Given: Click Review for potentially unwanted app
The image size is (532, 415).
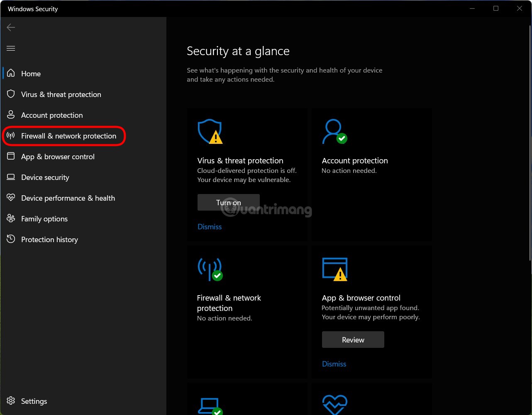Looking at the screenshot, I should click(353, 340).
